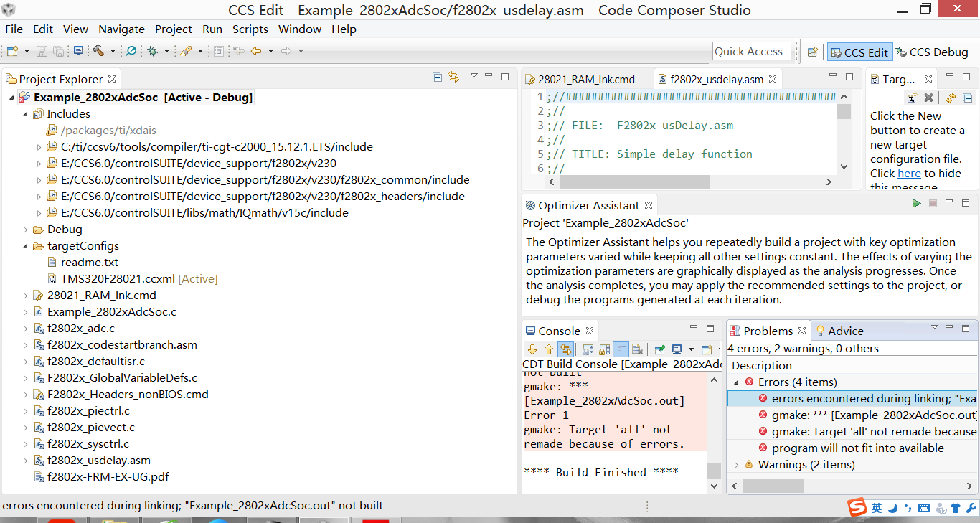Toggle Sogou moon full/half-width mode
This screenshot has width=980, height=523.
[x=892, y=508]
